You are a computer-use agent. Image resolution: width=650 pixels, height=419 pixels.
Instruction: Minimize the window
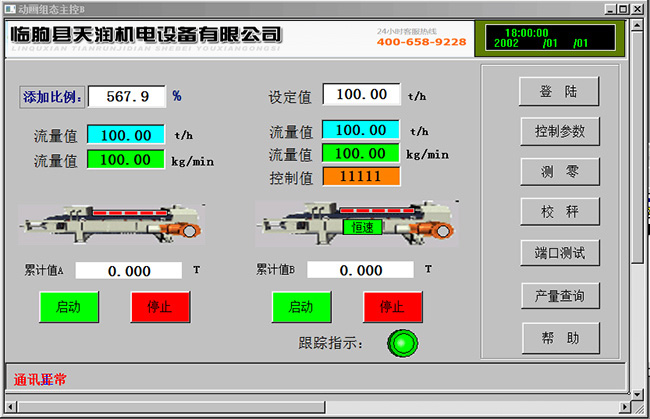[x=611, y=9]
